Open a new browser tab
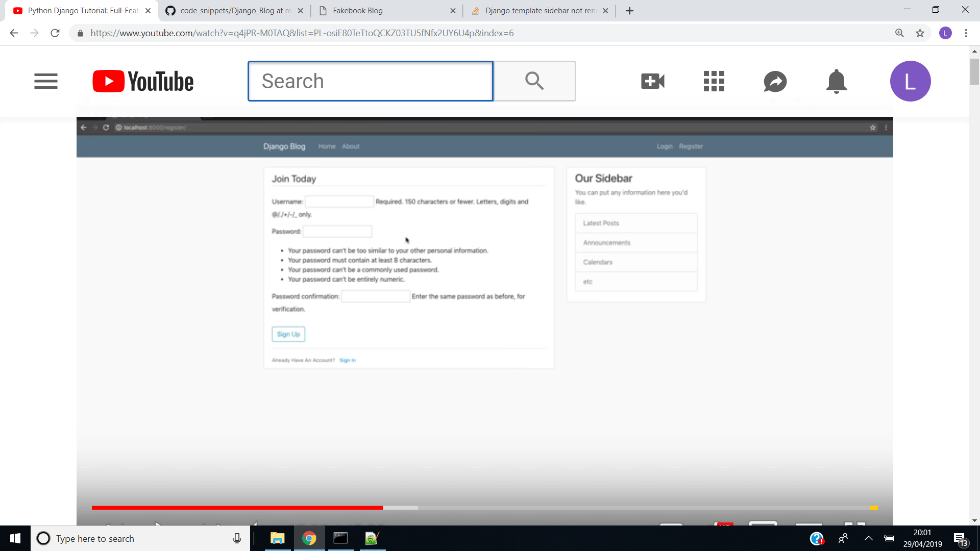Image resolution: width=980 pixels, height=551 pixels. [x=629, y=10]
